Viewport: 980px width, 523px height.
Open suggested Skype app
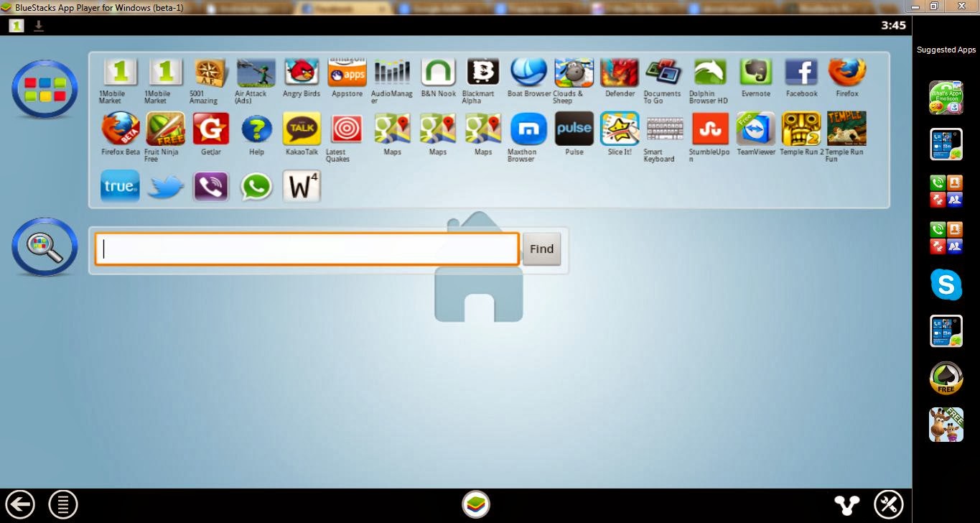pyautogui.click(x=946, y=285)
